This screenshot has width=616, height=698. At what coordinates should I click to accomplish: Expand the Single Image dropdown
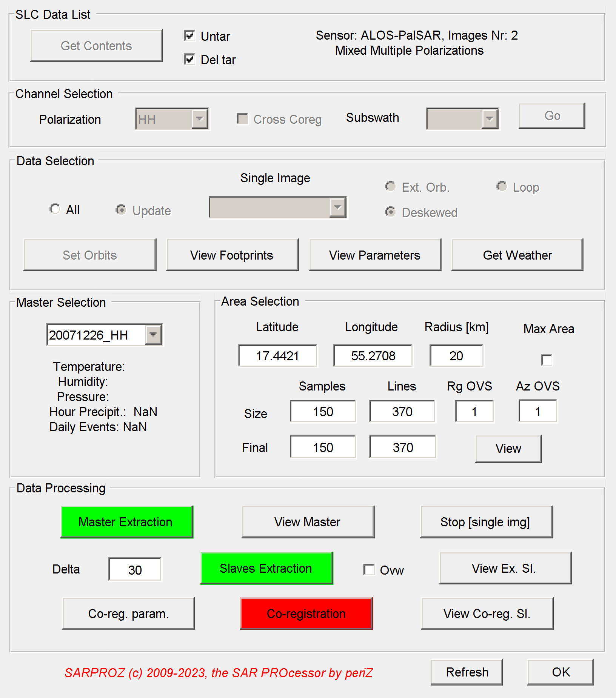pos(337,208)
